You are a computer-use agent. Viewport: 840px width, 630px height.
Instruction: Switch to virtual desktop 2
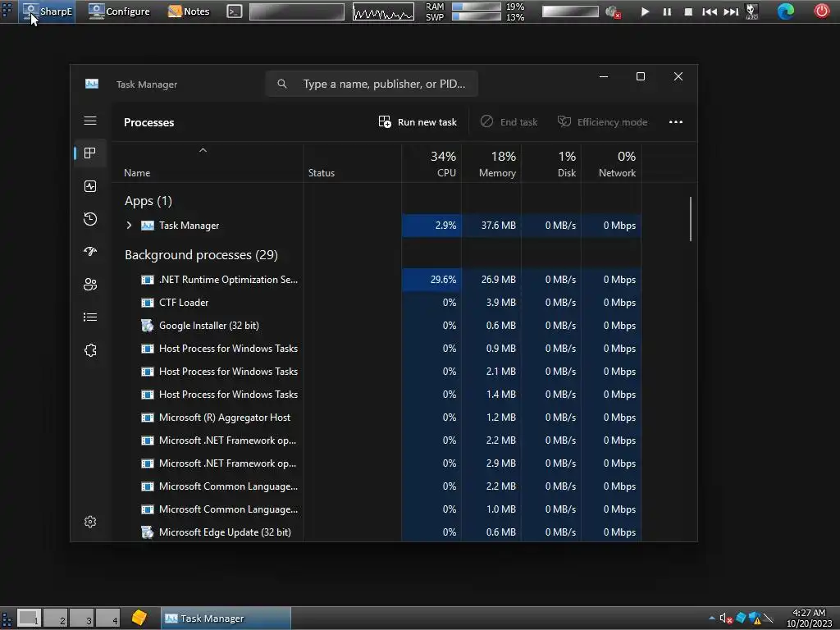[x=56, y=619]
